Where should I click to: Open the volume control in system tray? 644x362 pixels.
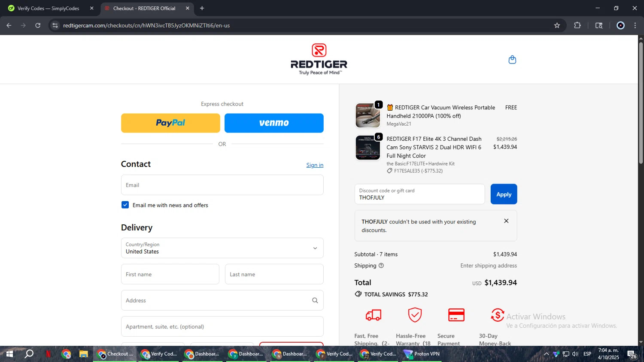(575, 354)
